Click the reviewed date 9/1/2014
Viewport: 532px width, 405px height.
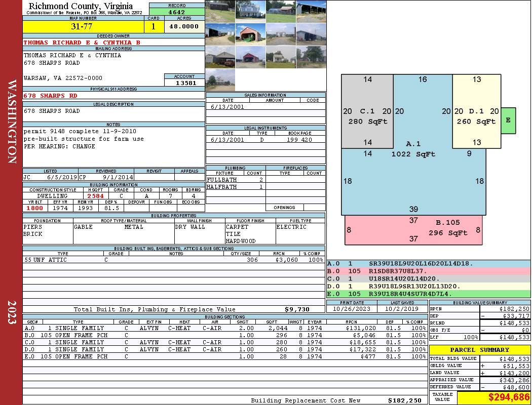click(x=118, y=177)
